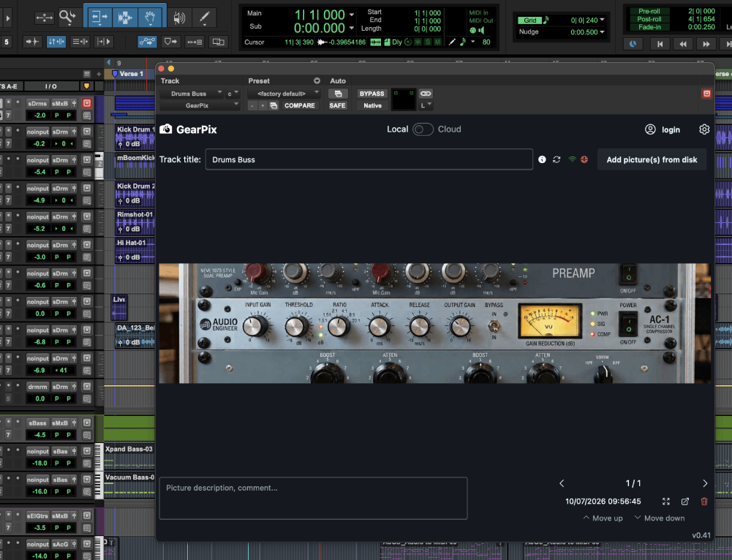Screen dimensions: 732x560
Task: Open the GearPix plugin selector dropdown
Action: [200, 105]
